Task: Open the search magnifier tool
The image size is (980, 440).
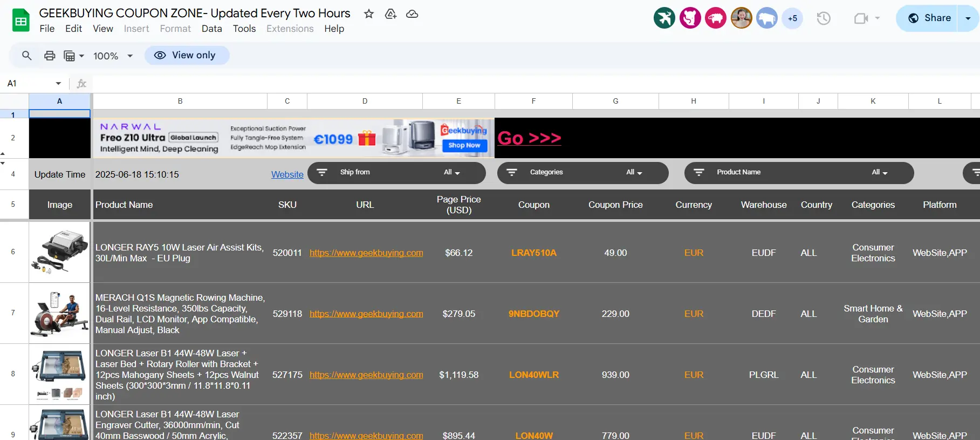Action: 26,55
